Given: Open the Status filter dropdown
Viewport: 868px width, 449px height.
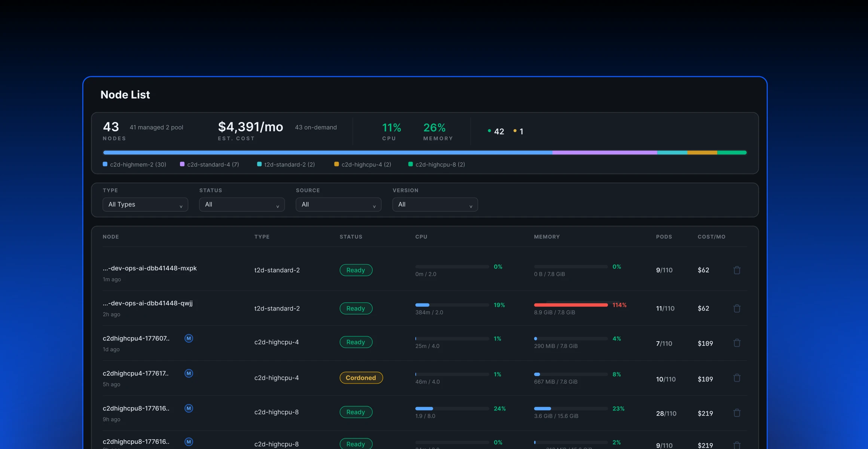Looking at the screenshot, I should (242, 205).
